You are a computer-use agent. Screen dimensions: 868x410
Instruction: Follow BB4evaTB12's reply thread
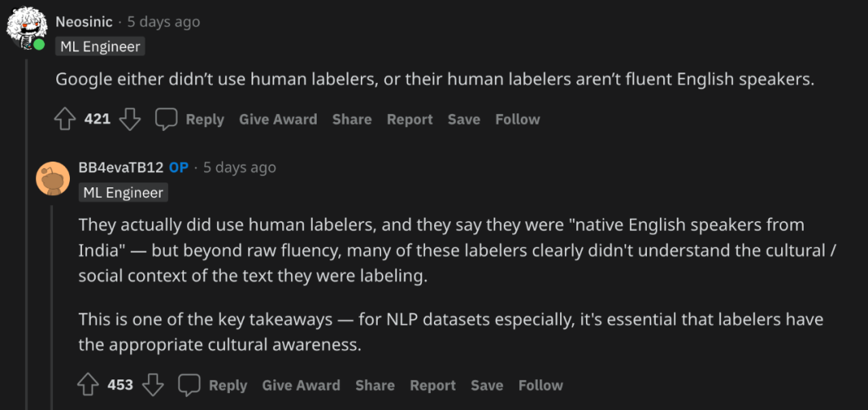tap(541, 385)
